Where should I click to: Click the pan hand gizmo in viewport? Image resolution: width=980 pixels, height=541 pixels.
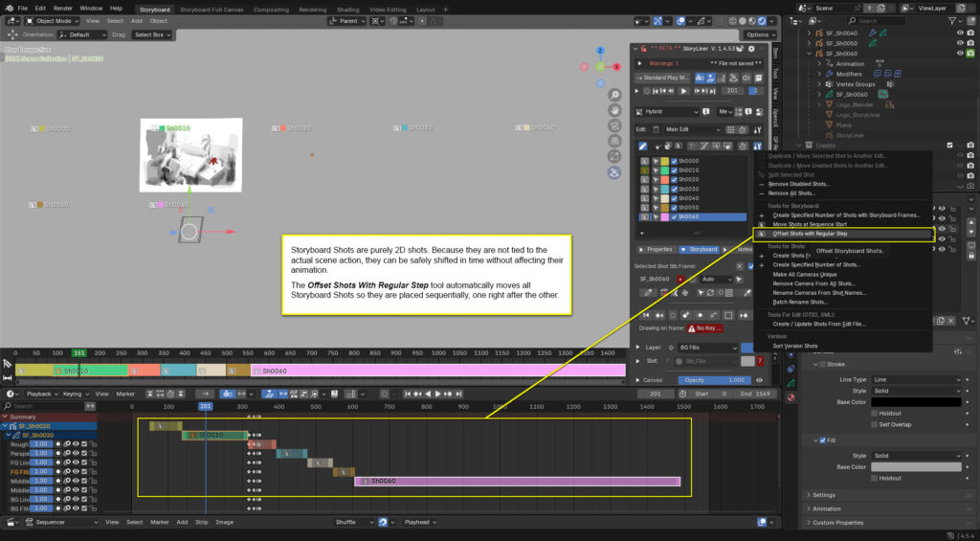point(613,110)
